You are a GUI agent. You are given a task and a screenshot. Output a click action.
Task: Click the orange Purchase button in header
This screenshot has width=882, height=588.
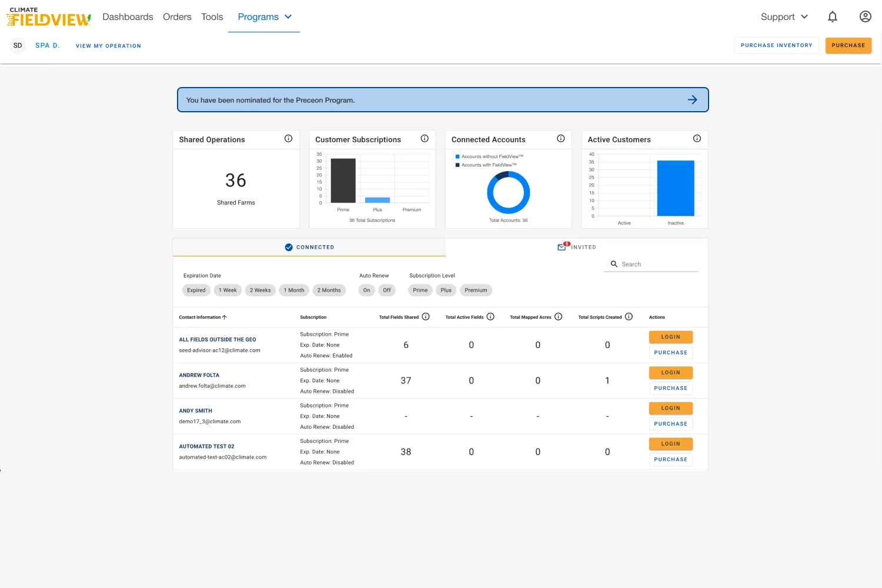coord(848,45)
